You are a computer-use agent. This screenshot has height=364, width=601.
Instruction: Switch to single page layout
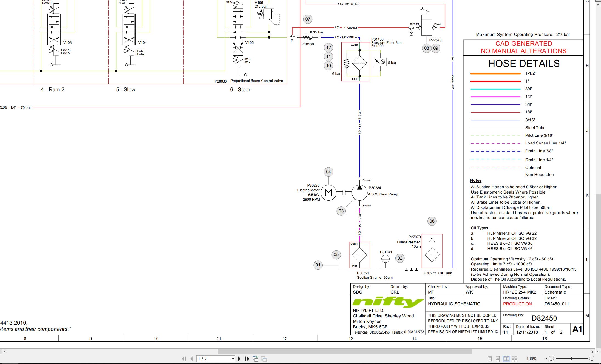[490, 359]
